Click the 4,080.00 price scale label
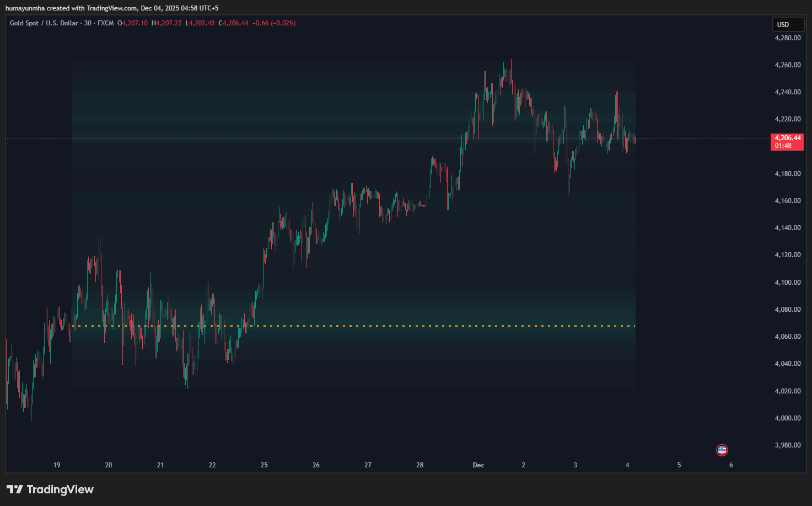This screenshot has height=506, width=812. click(788, 310)
